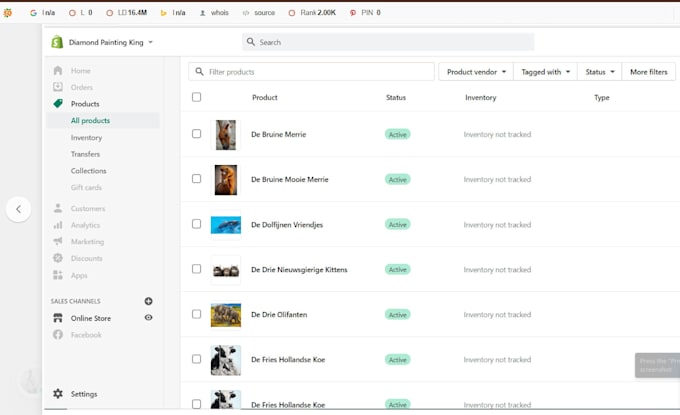
Task: Click the Marketing megaphone icon
Action: [58, 241]
